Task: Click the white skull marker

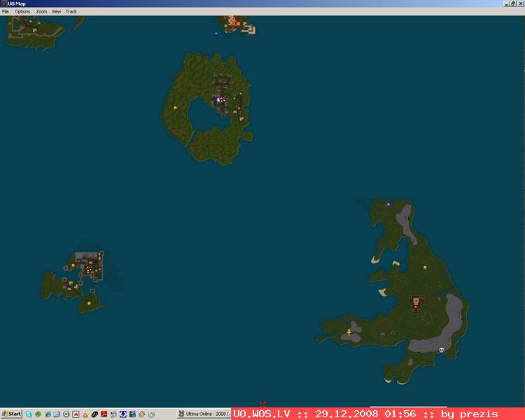Action: (x=441, y=350)
